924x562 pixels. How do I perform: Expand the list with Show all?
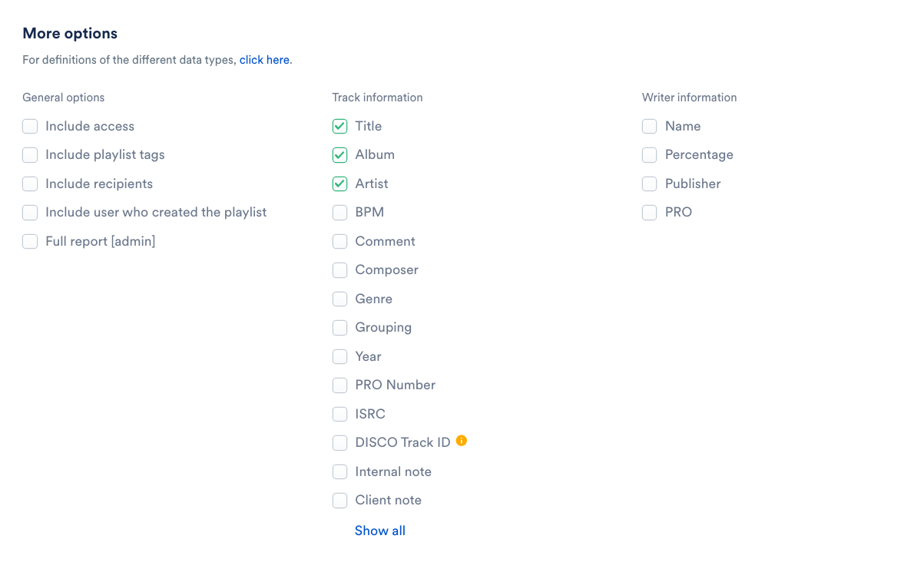click(379, 531)
